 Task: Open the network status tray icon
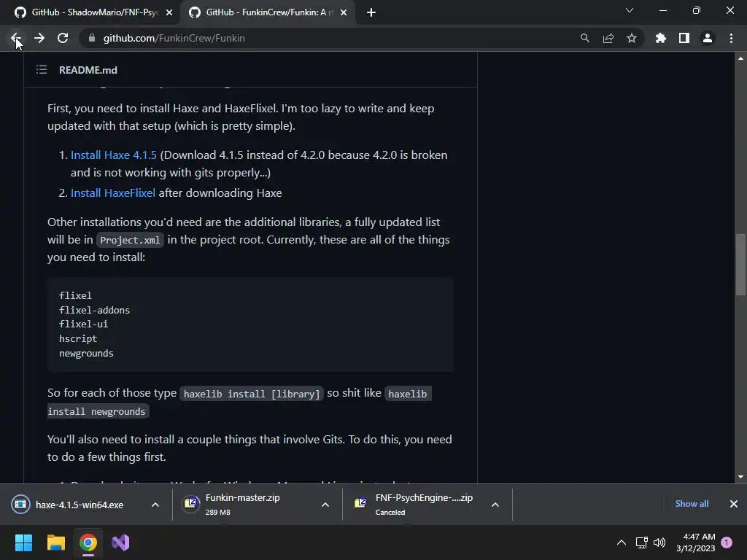[641, 542]
